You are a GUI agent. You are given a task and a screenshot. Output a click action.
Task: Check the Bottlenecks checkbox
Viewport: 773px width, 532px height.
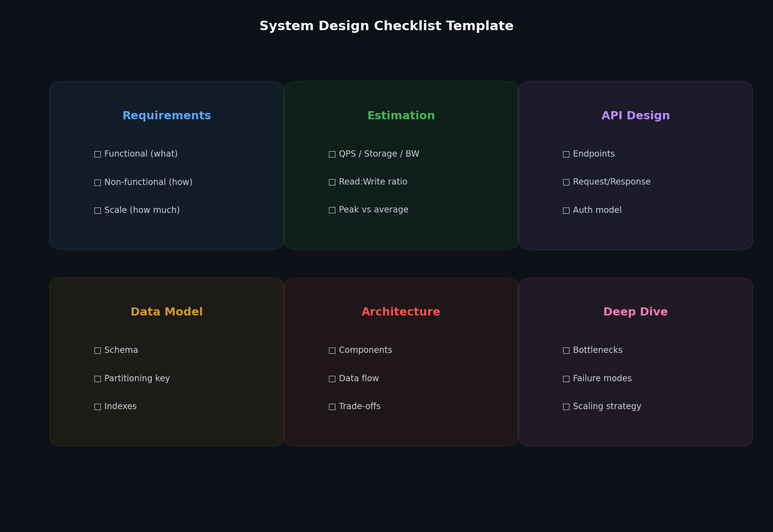566,351
